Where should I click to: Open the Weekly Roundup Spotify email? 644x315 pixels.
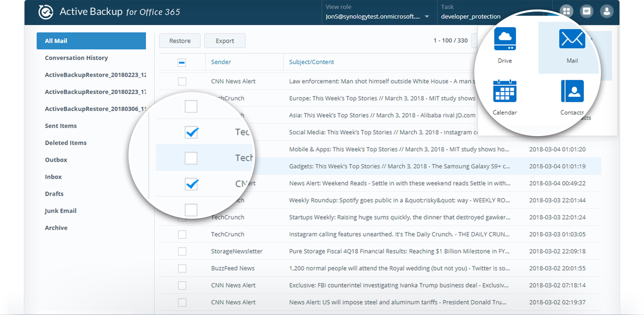(x=399, y=201)
